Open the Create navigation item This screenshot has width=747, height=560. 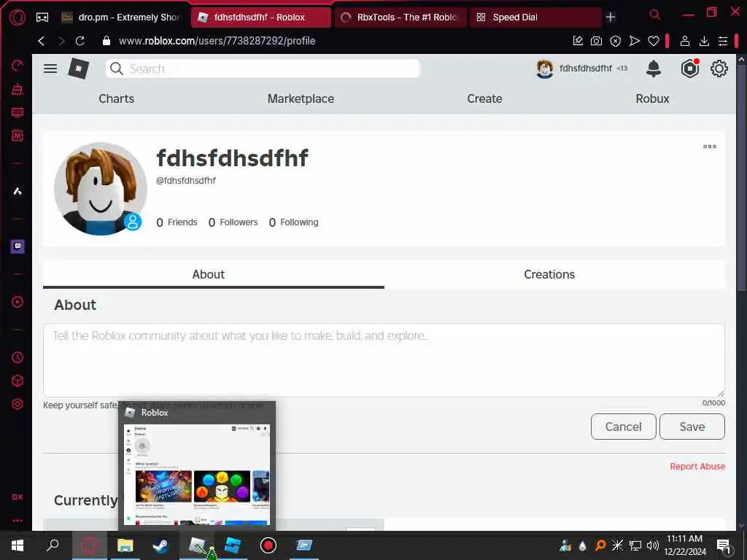[484, 98]
